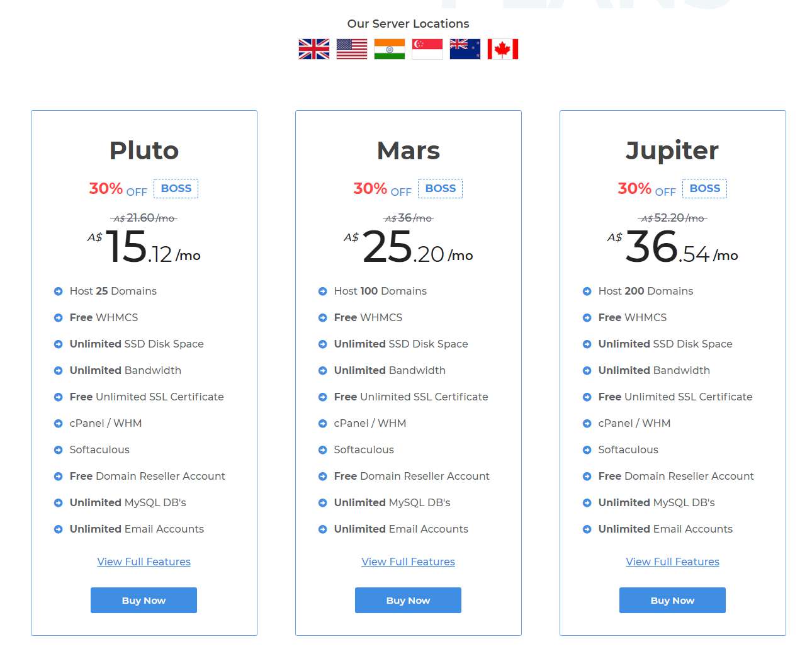Click the Jupiter plan heading
Image resolution: width=812 pixels, height=656 pixels.
(x=672, y=150)
